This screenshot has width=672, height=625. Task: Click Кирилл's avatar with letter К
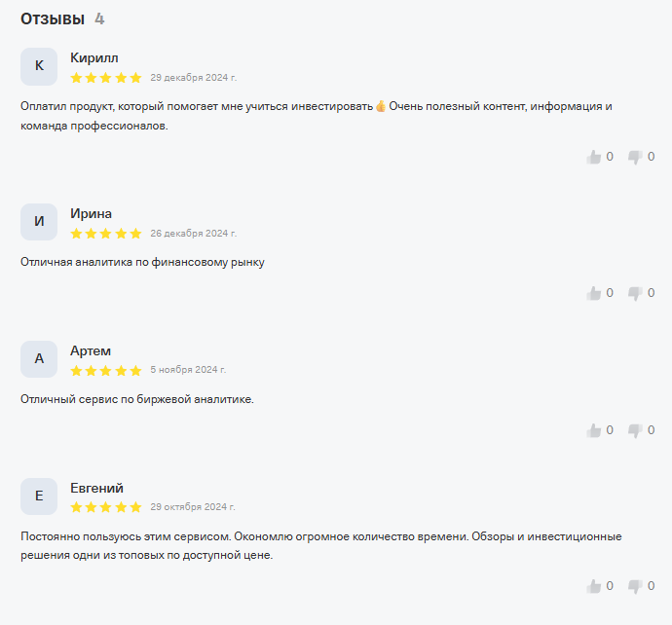click(x=39, y=66)
